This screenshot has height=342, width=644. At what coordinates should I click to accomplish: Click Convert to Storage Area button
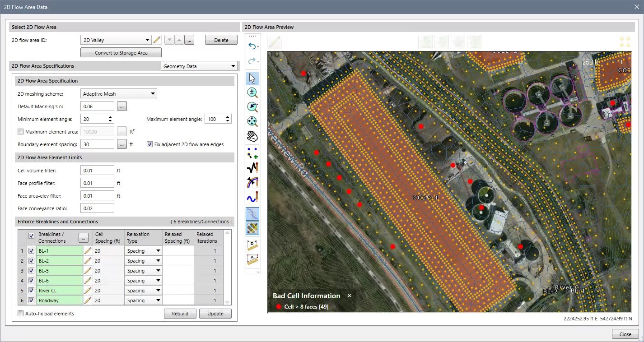(x=121, y=53)
